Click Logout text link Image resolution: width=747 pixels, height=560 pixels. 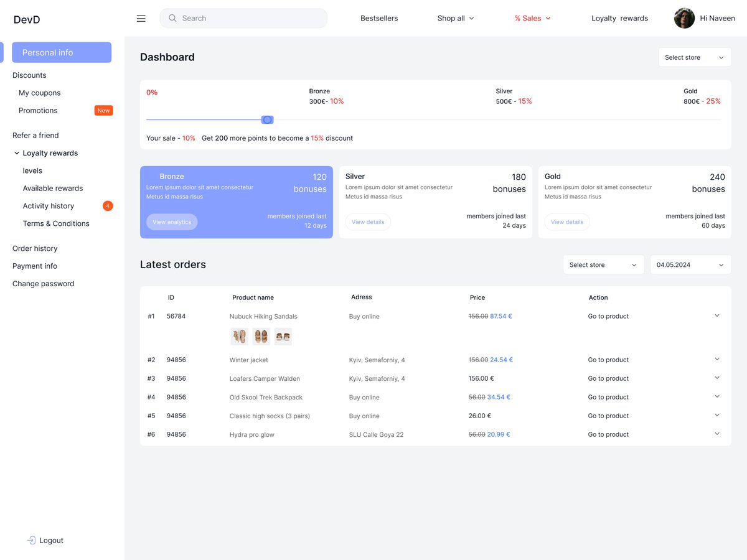coord(51,540)
